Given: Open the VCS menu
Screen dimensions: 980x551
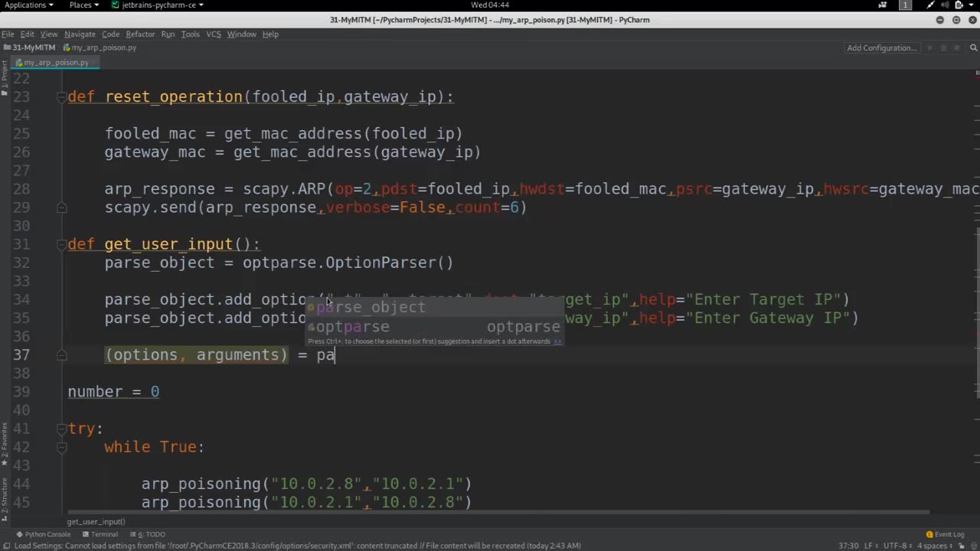Looking at the screenshot, I should pos(214,34).
